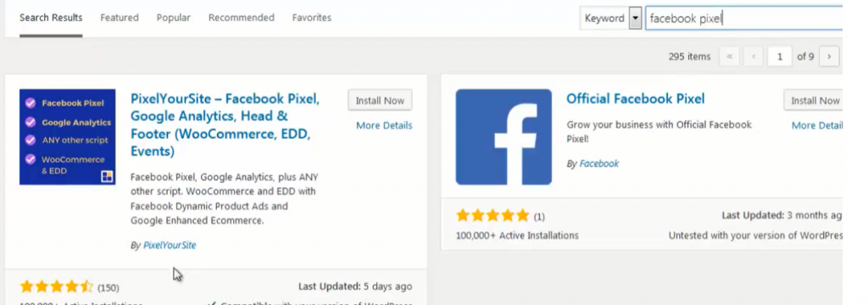
Task: Click the PixelYourSite plugin thumbnail image
Action: coord(68,136)
